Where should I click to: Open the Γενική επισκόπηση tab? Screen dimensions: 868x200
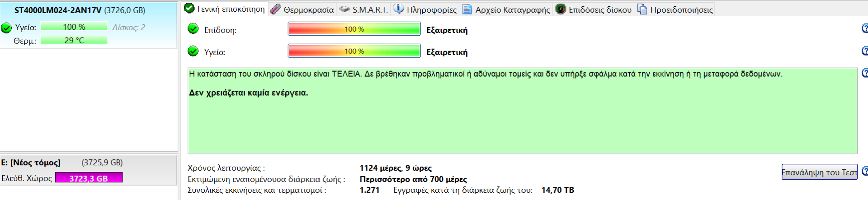click(225, 9)
